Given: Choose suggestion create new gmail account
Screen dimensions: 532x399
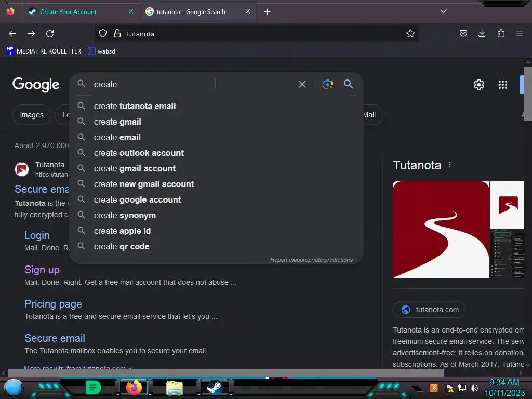Looking at the screenshot, I should click(216, 184).
